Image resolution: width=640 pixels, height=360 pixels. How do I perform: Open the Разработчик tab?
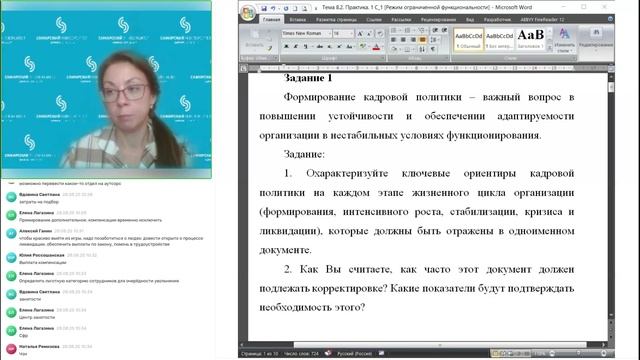pyautogui.click(x=497, y=20)
